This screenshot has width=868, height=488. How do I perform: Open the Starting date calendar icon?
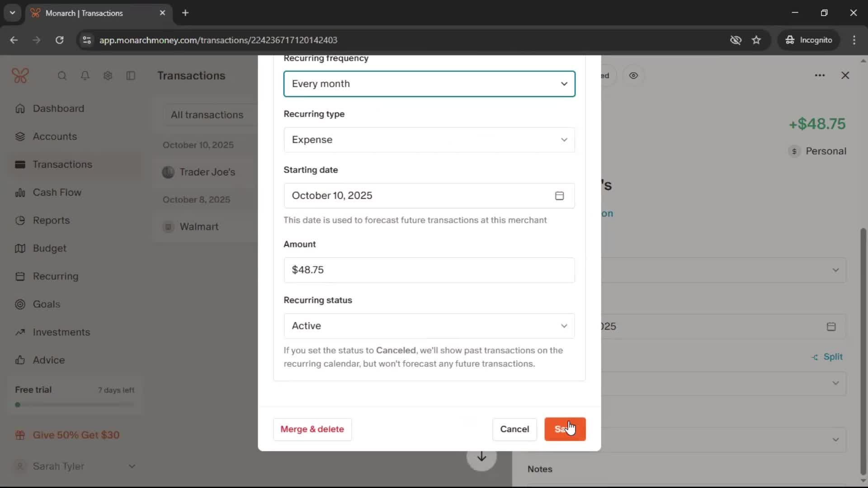coord(559,196)
